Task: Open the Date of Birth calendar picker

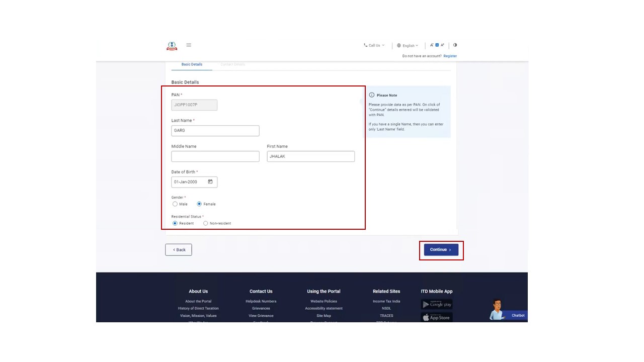Action: (x=210, y=182)
